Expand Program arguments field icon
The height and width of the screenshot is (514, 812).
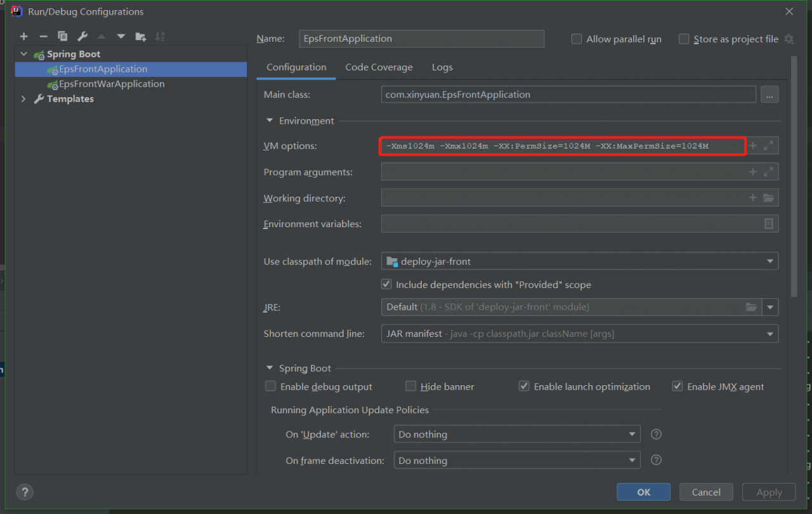tap(769, 172)
